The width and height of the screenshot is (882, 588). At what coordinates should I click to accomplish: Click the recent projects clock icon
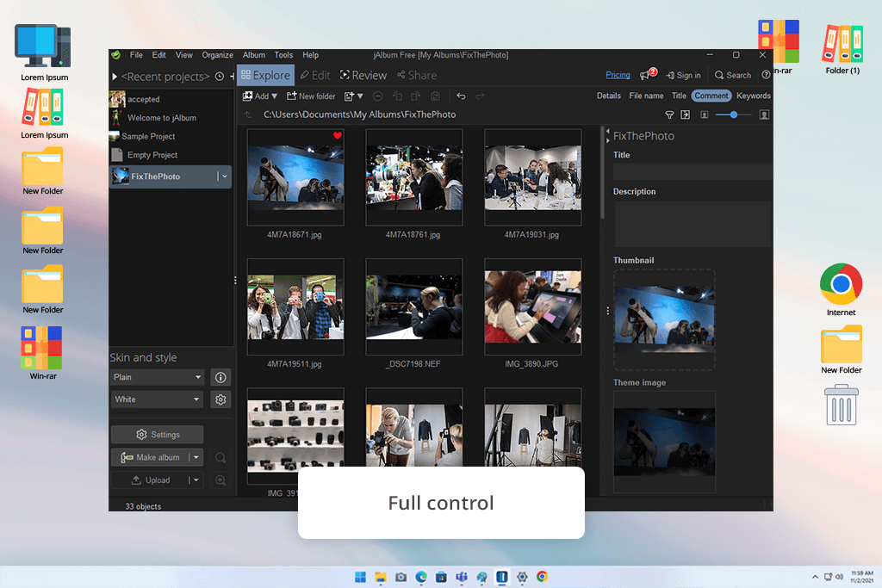220,77
